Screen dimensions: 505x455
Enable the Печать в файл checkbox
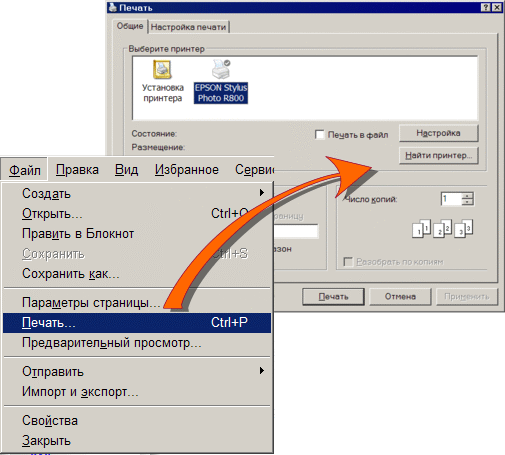coord(319,135)
